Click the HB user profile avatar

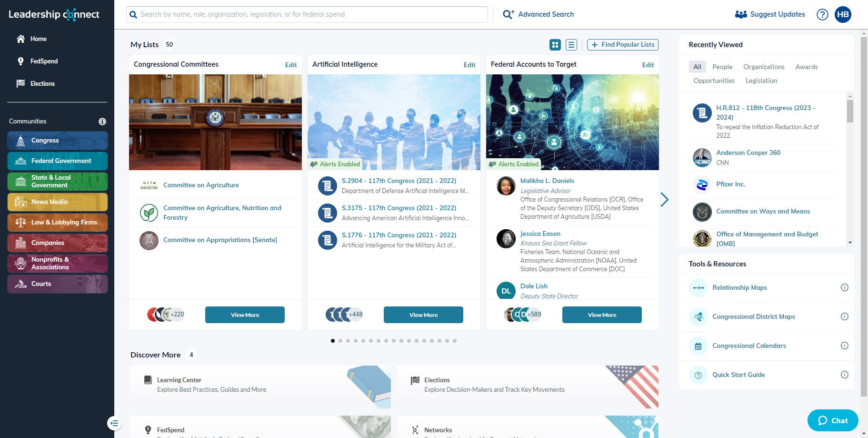843,14
